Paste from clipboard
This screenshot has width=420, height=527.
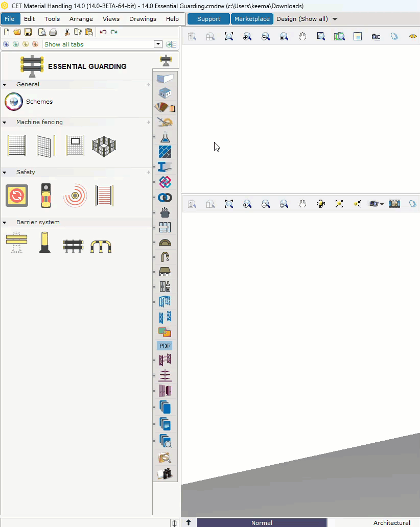89,32
